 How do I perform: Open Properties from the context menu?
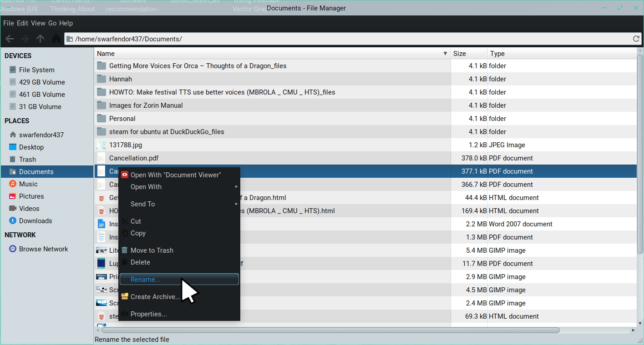(148, 314)
